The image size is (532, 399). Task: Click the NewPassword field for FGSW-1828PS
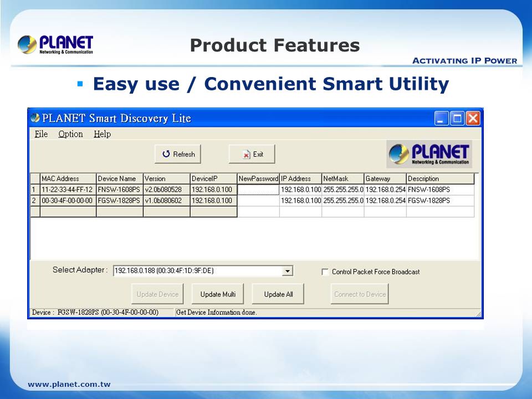258,201
